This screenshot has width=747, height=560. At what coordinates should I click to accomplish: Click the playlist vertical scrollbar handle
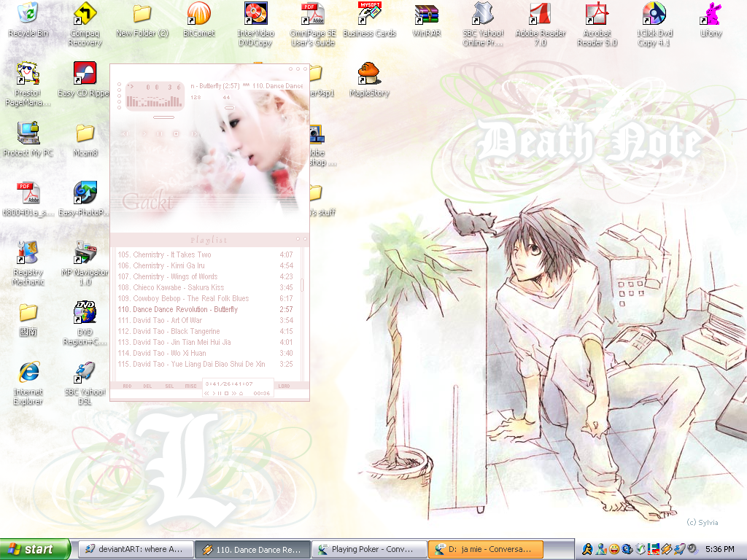(302, 285)
